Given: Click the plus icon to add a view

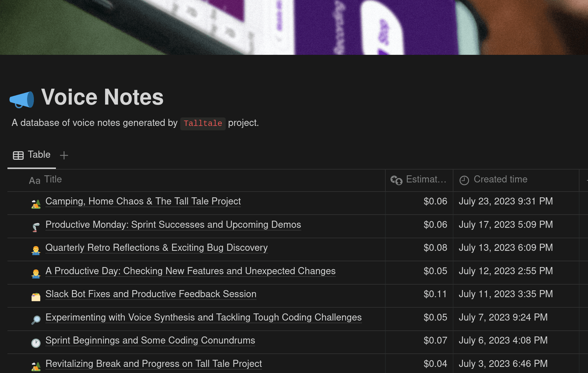Looking at the screenshot, I should coord(64,155).
